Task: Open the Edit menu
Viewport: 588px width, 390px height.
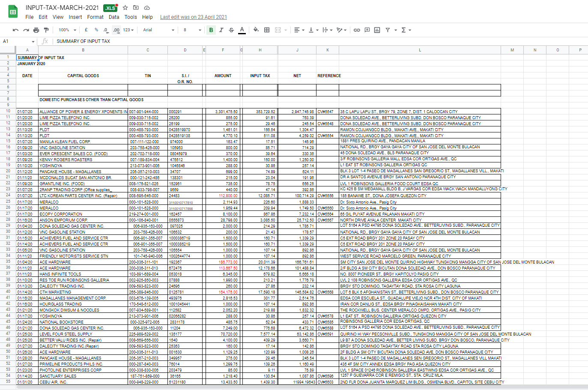Action: tap(43, 17)
